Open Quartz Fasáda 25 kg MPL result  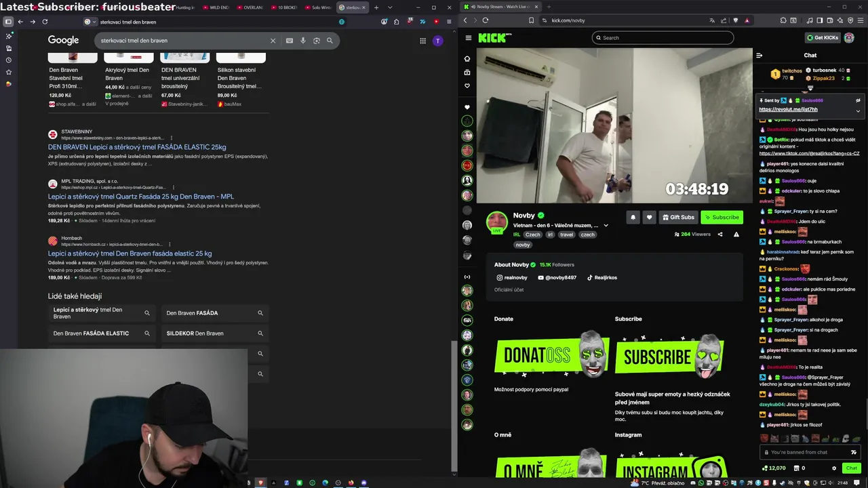[x=141, y=197]
